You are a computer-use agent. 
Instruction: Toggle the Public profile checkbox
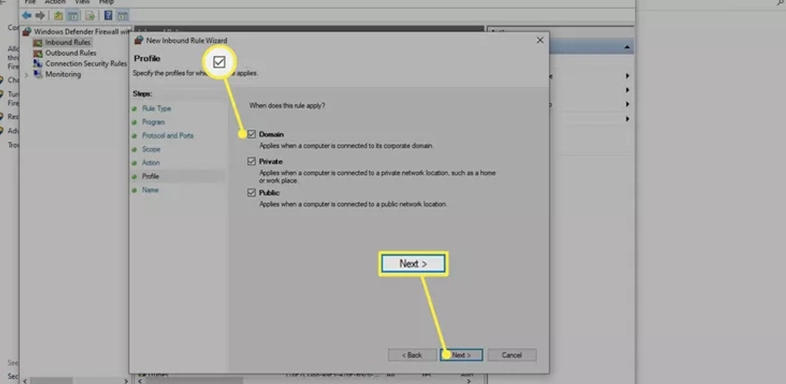(252, 193)
